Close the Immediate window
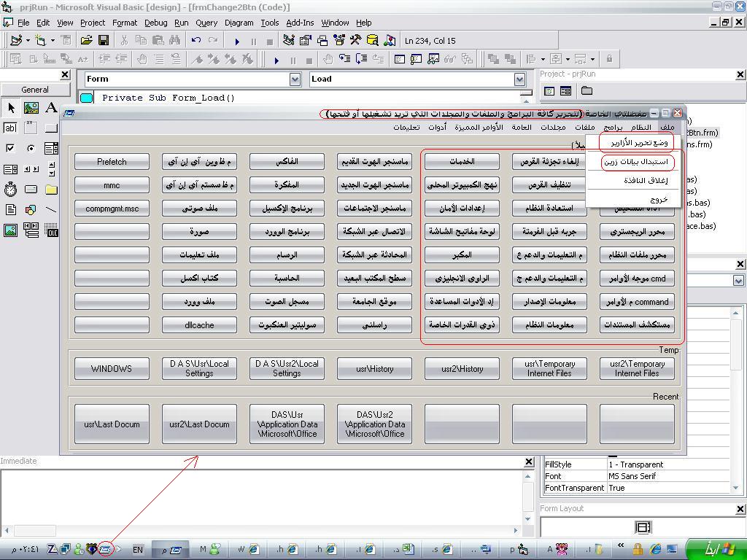The height and width of the screenshot is (560, 747). [528, 462]
